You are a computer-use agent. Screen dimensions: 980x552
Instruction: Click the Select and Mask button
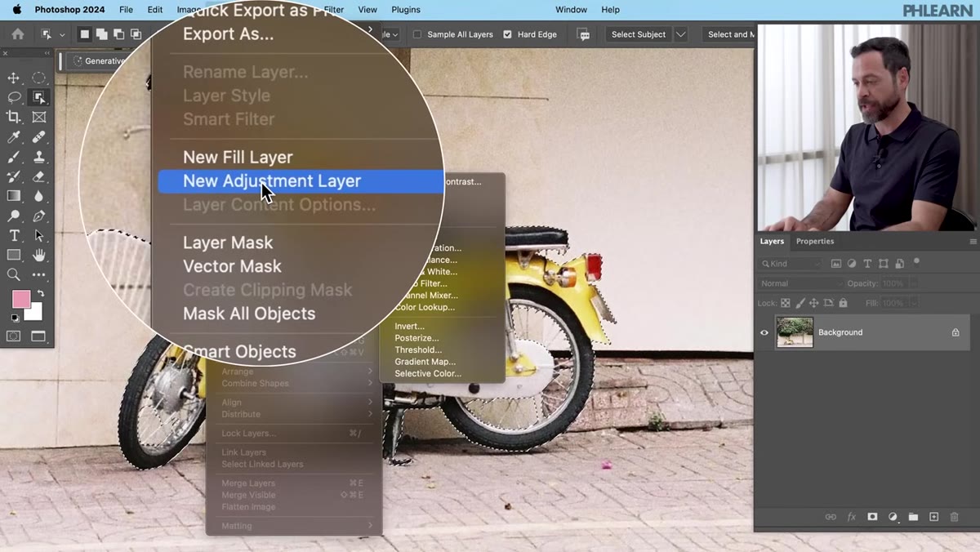pyautogui.click(x=730, y=34)
